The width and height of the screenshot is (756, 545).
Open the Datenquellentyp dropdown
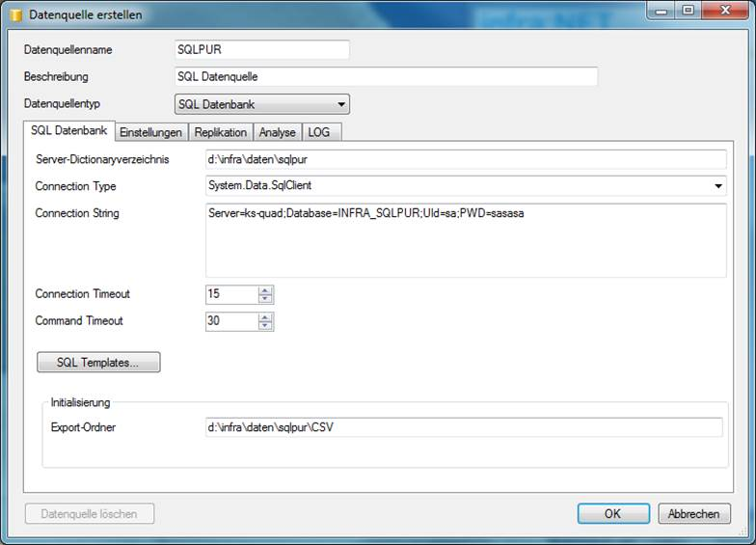pyautogui.click(x=340, y=104)
